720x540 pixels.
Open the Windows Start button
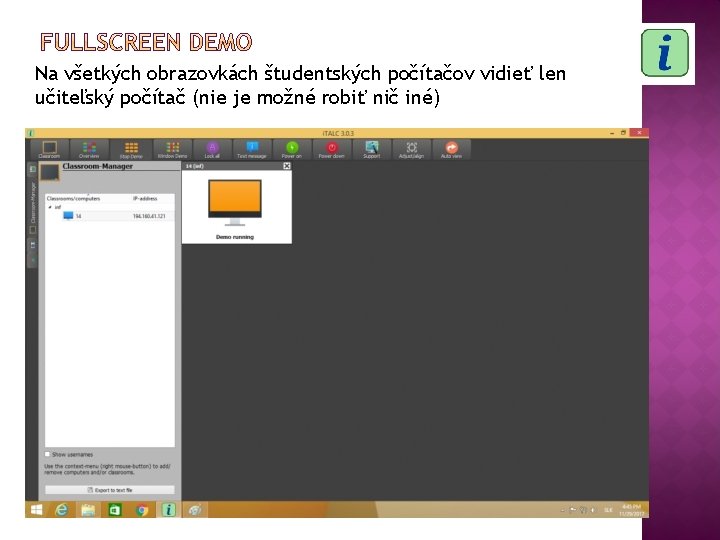click(x=36, y=510)
